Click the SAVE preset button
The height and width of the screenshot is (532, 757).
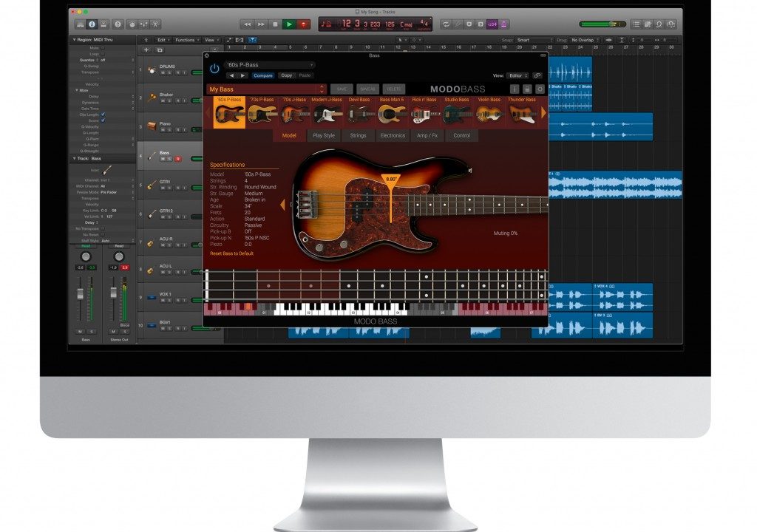[342, 89]
